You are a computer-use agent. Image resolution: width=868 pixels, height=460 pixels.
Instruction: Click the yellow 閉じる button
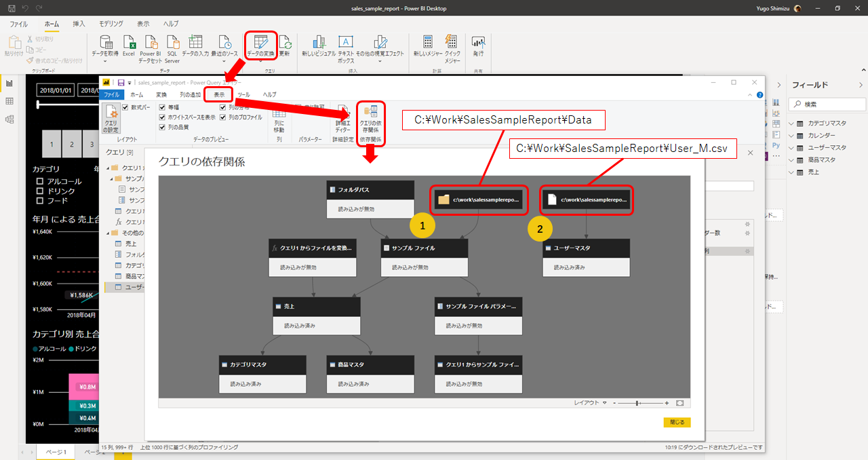pos(677,422)
